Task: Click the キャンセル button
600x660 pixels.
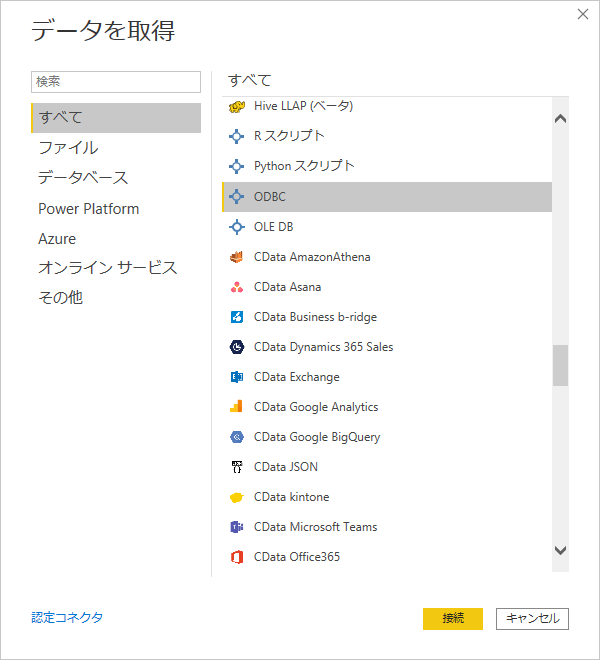Action: (532, 619)
